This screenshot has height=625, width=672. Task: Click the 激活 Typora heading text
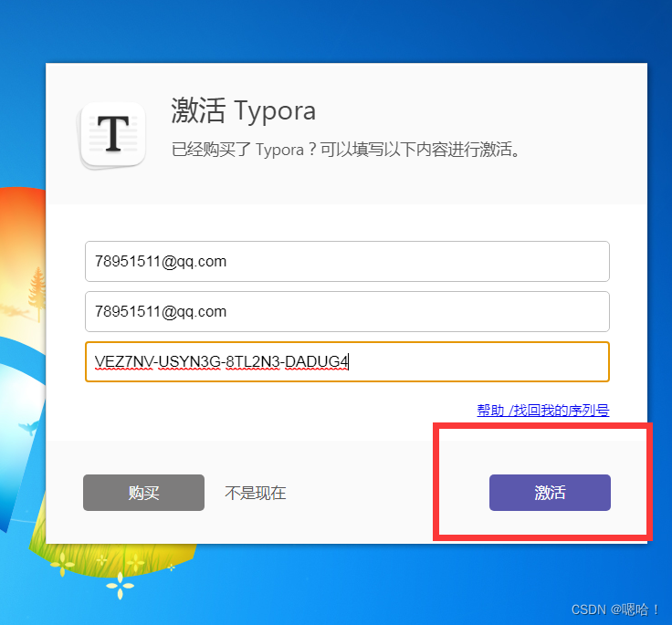tap(244, 110)
